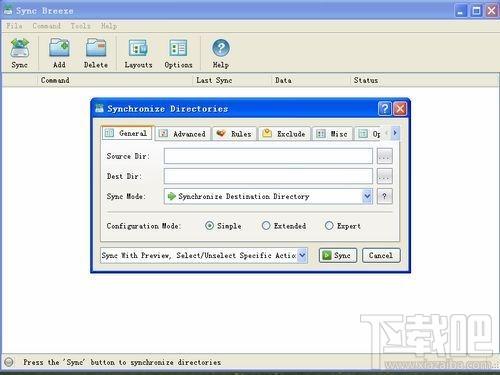Open the Exclude tab
Screen dimensions: 500x375
tap(284, 134)
